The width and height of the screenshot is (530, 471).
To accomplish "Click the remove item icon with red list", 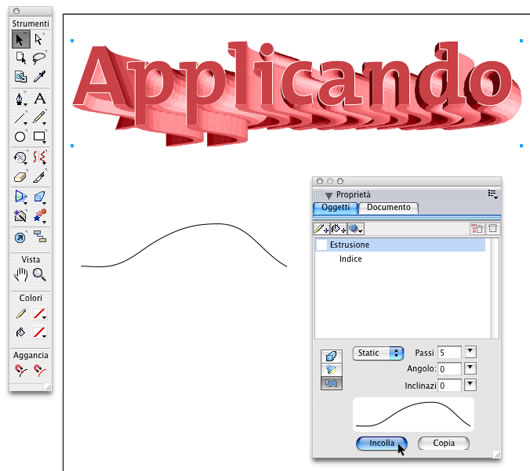I will coord(477,229).
